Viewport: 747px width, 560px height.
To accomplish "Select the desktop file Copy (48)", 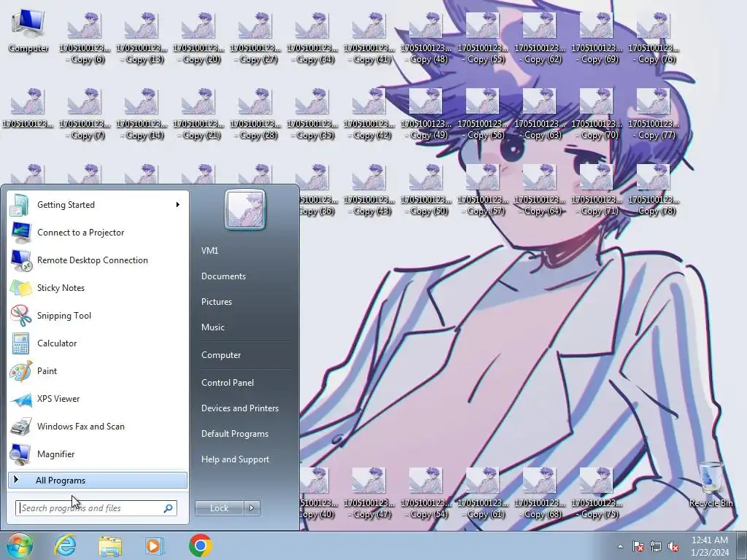I will [426, 38].
